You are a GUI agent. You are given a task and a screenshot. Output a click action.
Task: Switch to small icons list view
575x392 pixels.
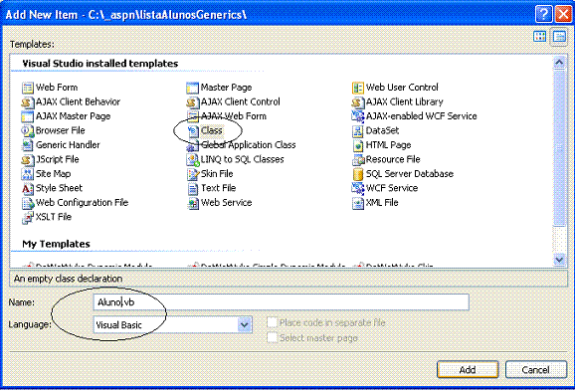559,36
